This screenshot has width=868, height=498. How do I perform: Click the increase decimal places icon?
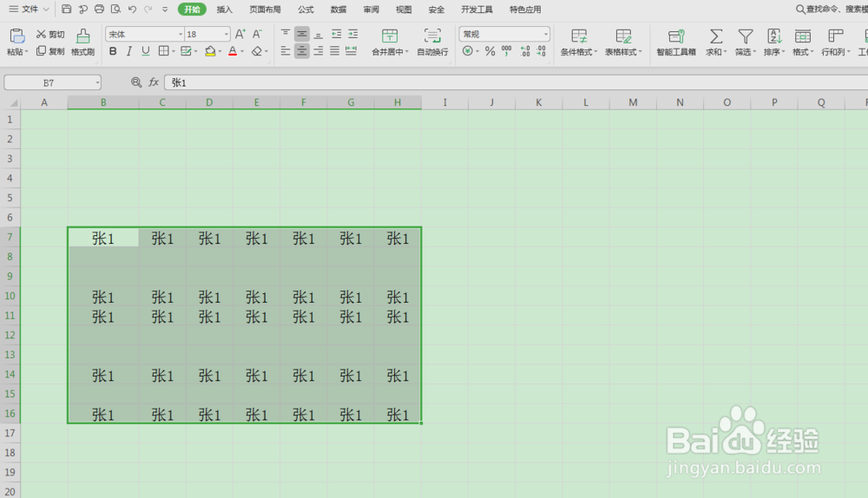pyautogui.click(x=525, y=51)
